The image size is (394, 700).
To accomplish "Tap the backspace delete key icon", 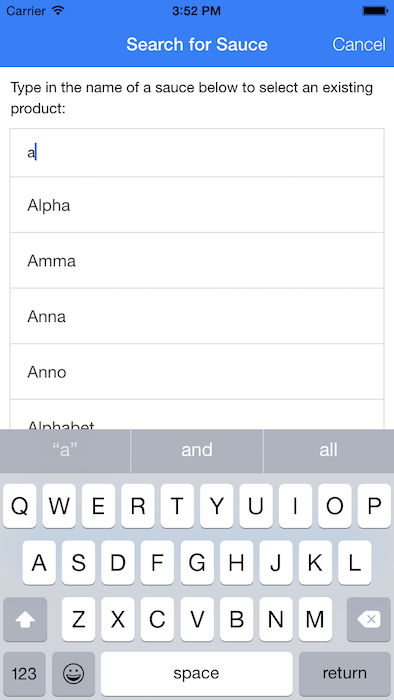I will pyautogui.click(x=369, y=619).
